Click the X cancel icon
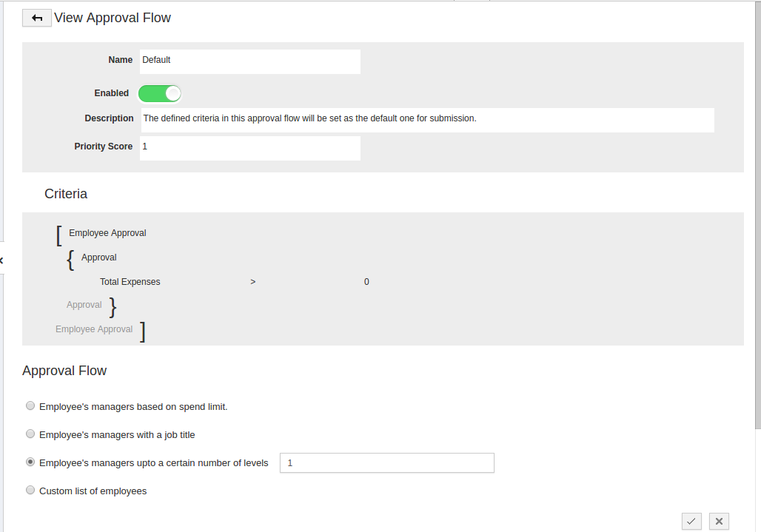761x532 pixels. pos(719,521)
